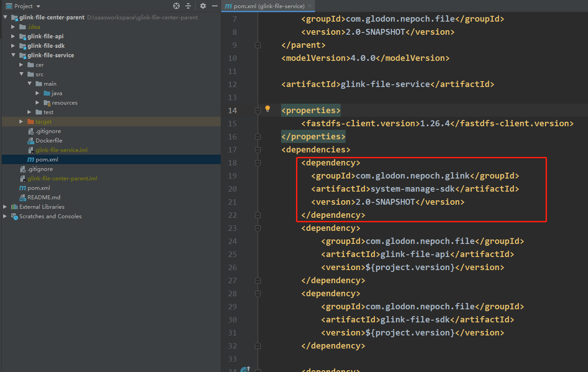Expand the External Libraries arrow

(x=5, y=207)
